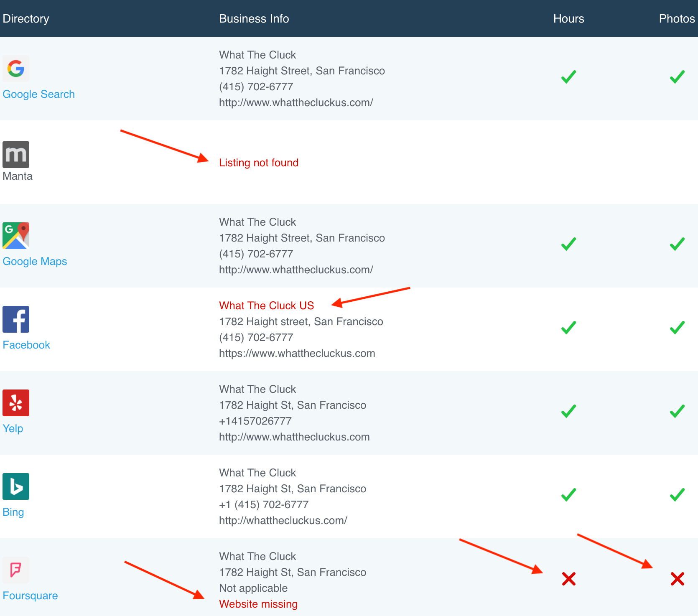The height and width of the screenshot is (616, 698).
Task: Click the Directory column header
Action: pyautogui.click(x=26, y=19)
